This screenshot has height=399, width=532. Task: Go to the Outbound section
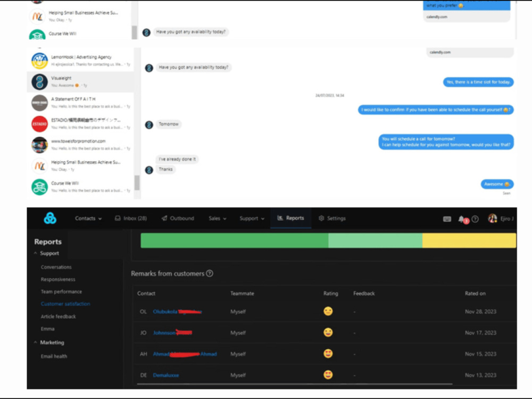pos(178,219)
